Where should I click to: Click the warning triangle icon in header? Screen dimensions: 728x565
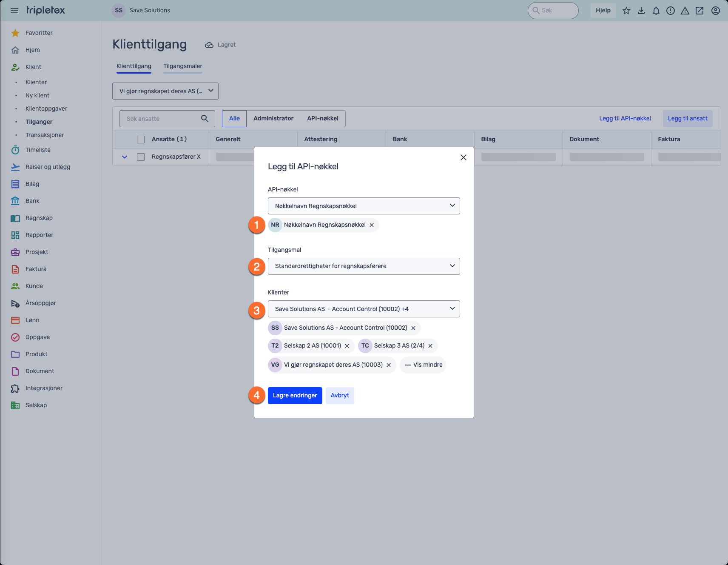pyautogui.click(x=685, y=11)
